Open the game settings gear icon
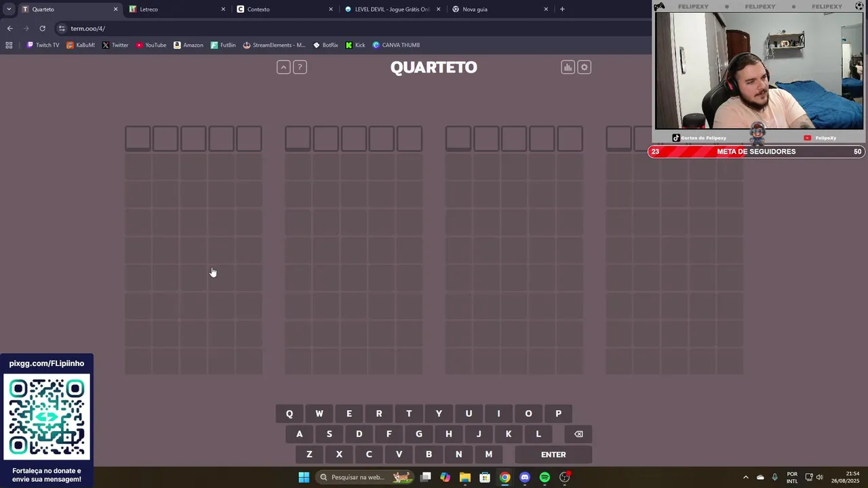 [x=585, y=67]
